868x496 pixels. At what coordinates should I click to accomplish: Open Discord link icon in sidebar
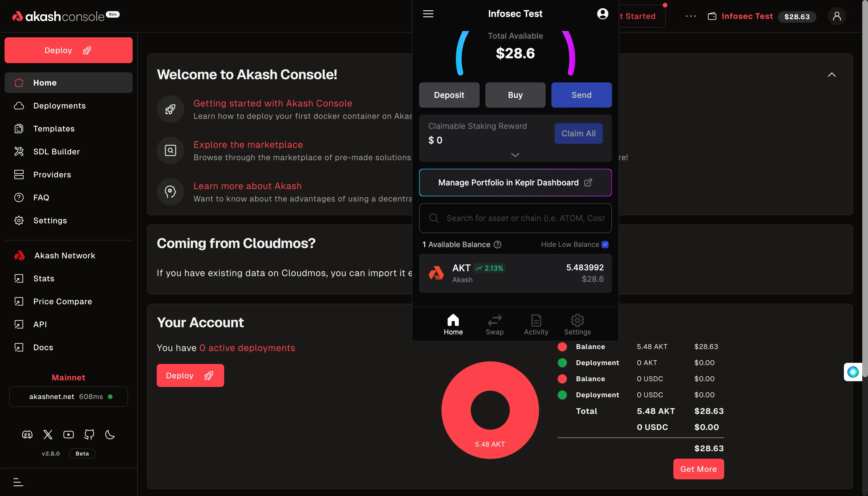click(x=27, y=434)
